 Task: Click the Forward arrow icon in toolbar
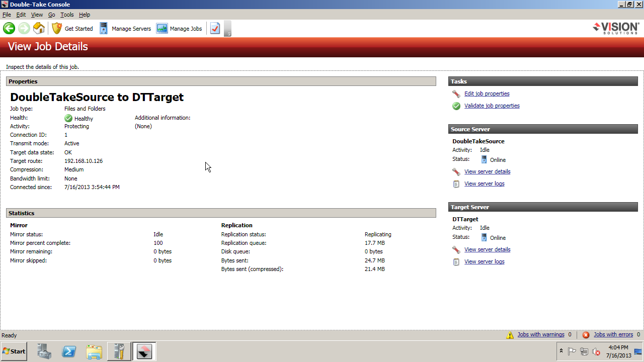coord(24,28)
